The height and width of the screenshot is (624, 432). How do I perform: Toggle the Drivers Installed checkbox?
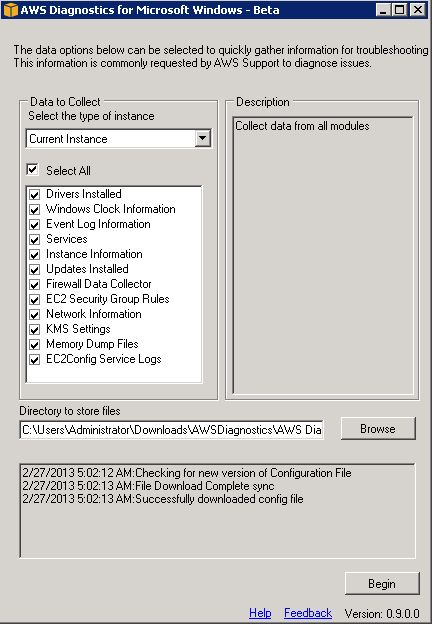pyautogui.click(x=35, y=194)
